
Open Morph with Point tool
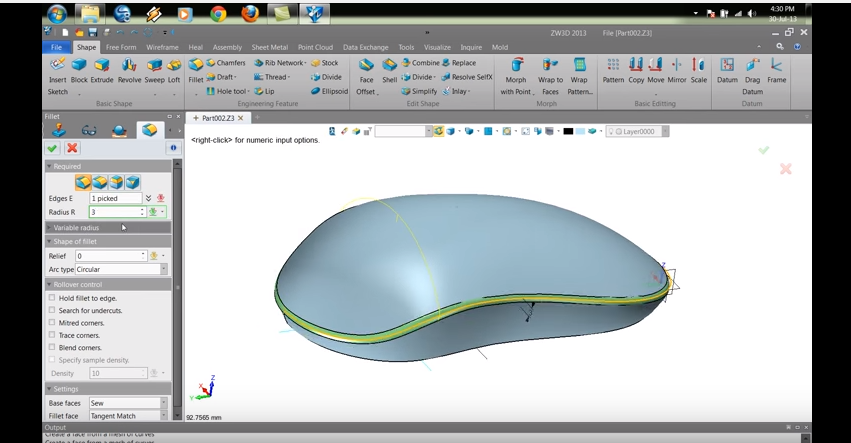(516, 77)
